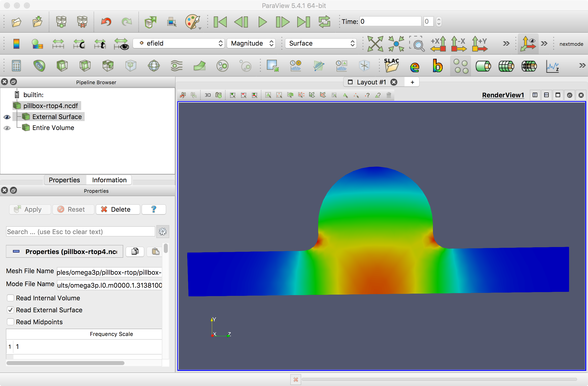
Task: Uncheck Read External Surface checkbox
Action: pyautogui.click(x=10, y=310)
